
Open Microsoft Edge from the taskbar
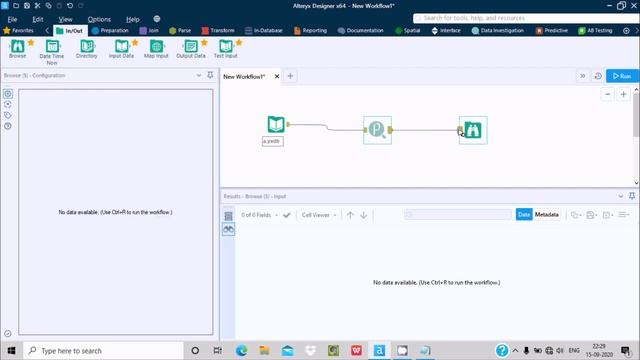pos(242,351)
